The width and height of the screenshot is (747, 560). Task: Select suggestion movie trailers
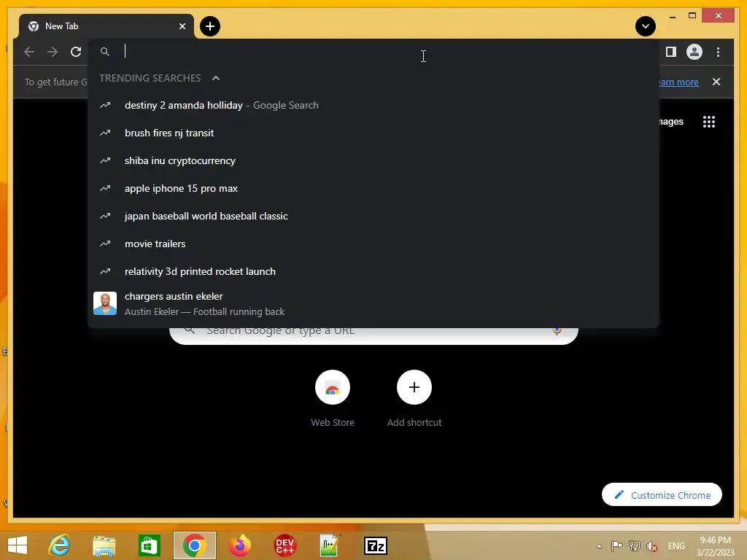click(373, 244)
